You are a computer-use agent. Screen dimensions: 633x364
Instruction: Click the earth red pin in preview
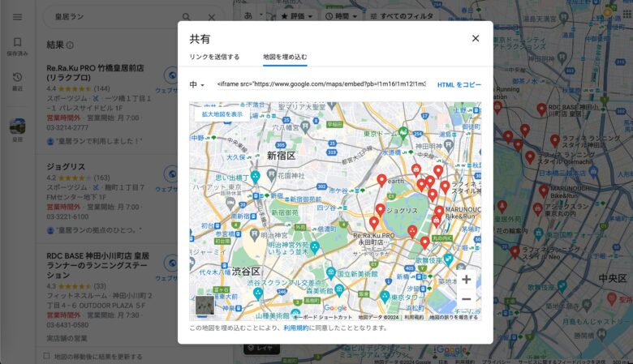[381, 180]
